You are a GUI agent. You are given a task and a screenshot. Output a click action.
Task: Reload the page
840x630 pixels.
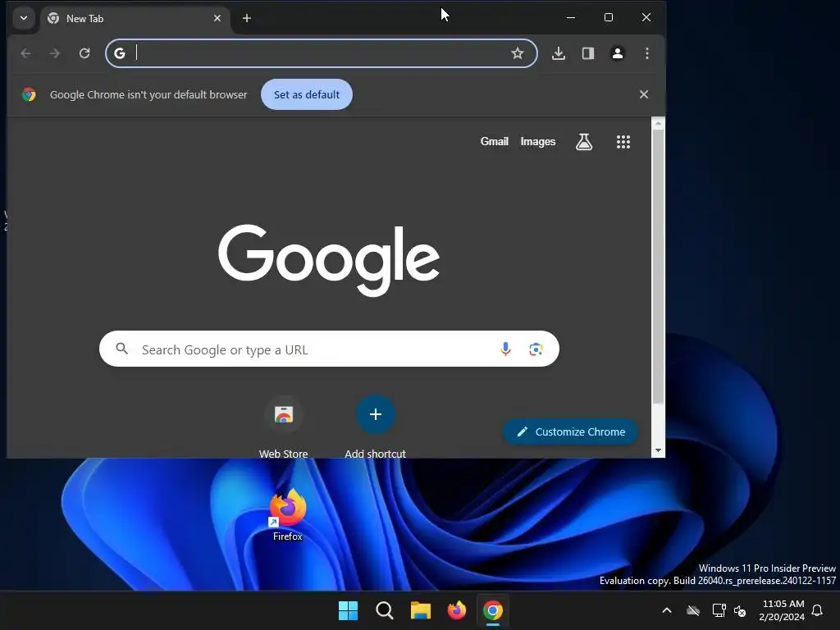click(x=84, y=53)
